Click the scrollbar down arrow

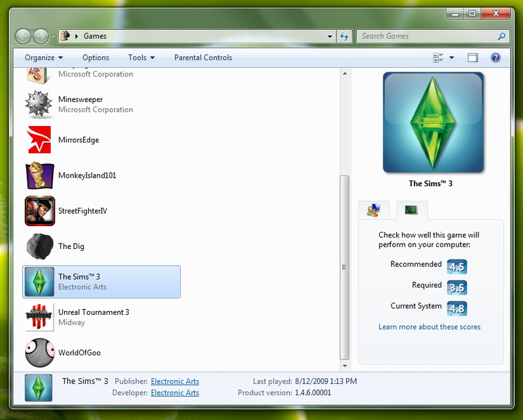[345, 366]
